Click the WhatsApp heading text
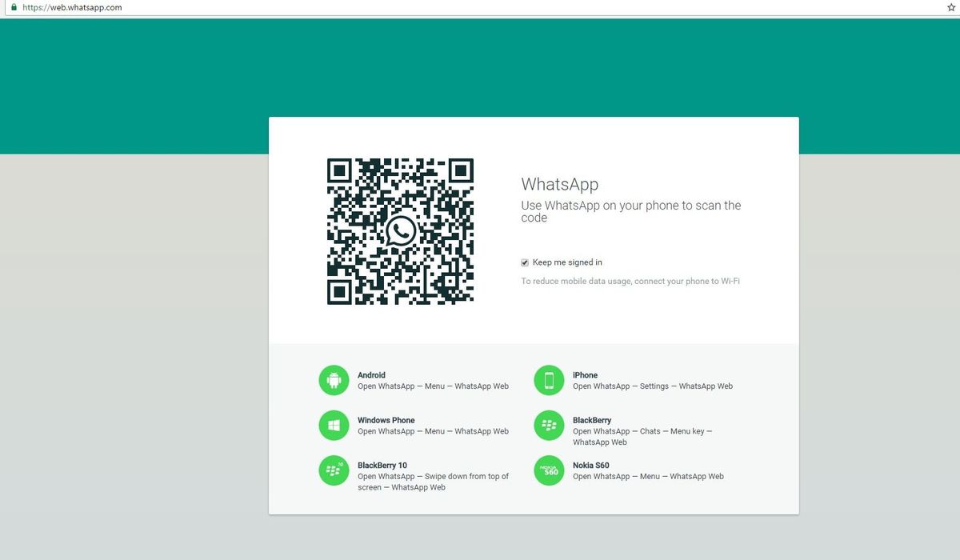Screen dimensions: 960x560 point(560,185)
